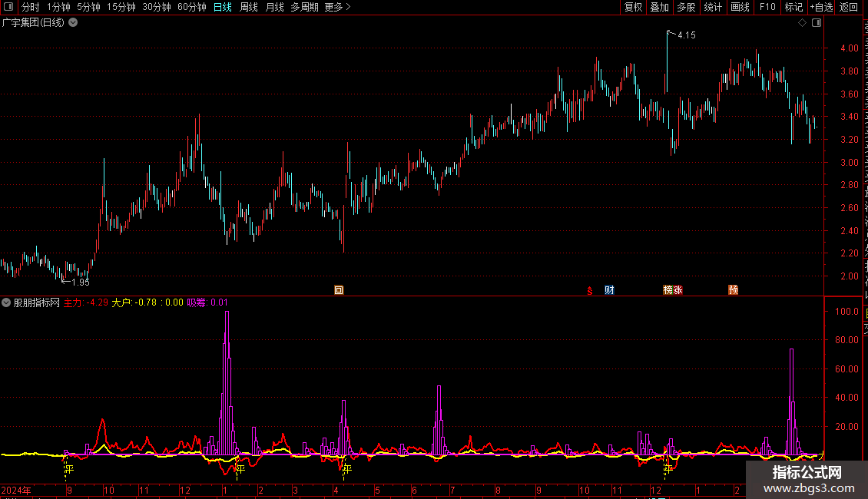Toggle the left panel icon in top bar

click(x=8, y=7)
